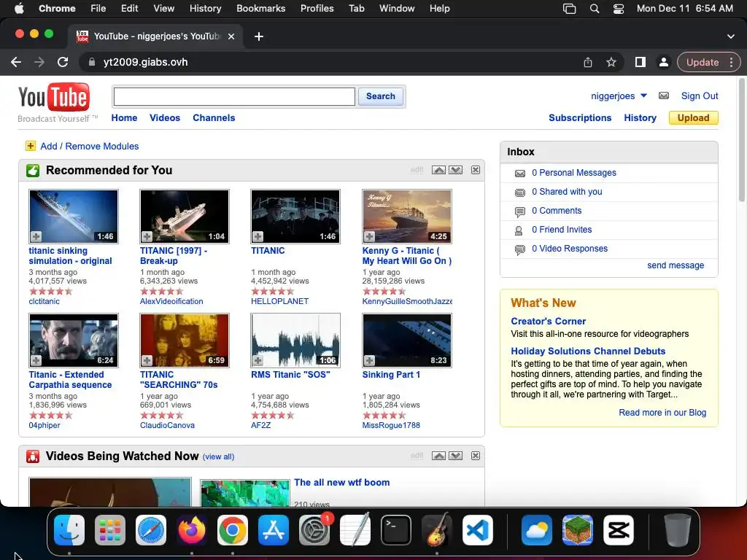Open Spotlight search in the menu bar

594,8
